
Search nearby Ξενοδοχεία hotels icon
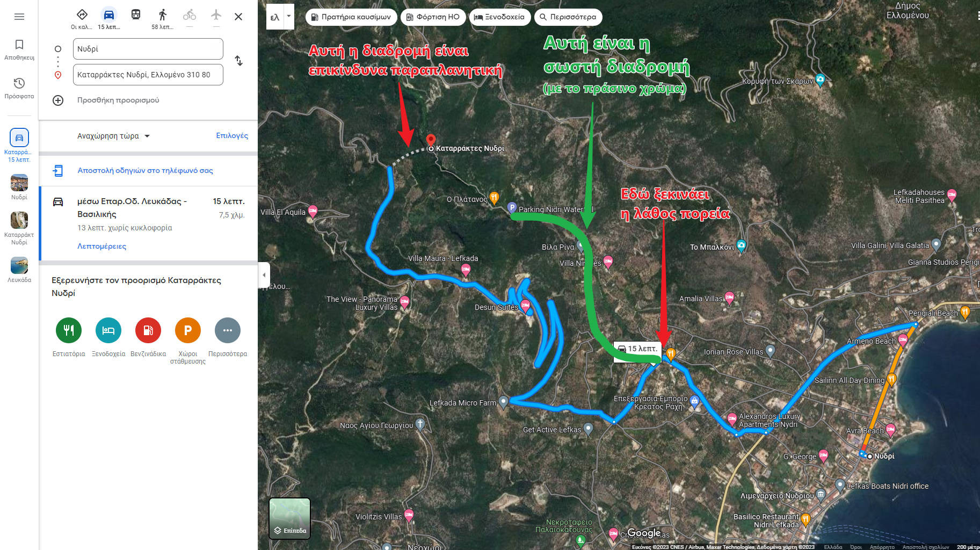(x=108, y=330)
